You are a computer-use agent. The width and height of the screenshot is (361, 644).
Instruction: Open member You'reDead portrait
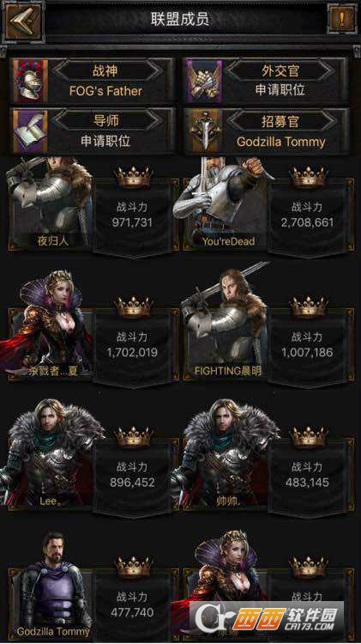[x=224, y=204]
